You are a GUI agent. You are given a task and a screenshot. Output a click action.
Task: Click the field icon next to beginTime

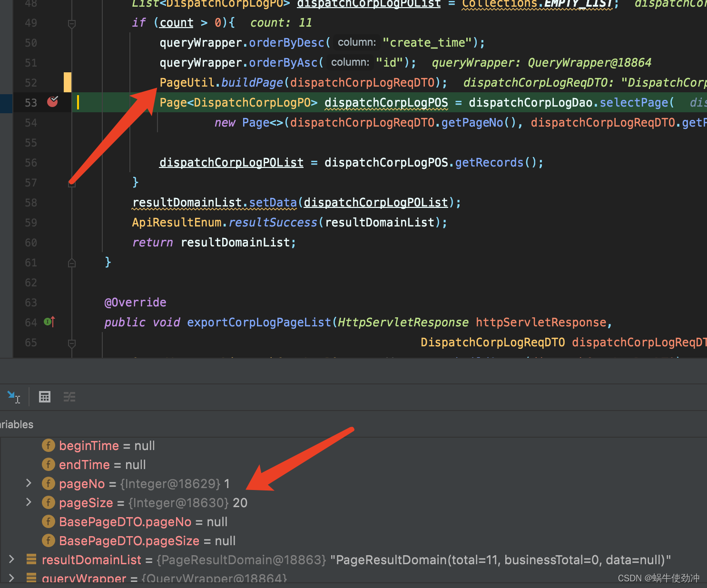tap(48, 445)
